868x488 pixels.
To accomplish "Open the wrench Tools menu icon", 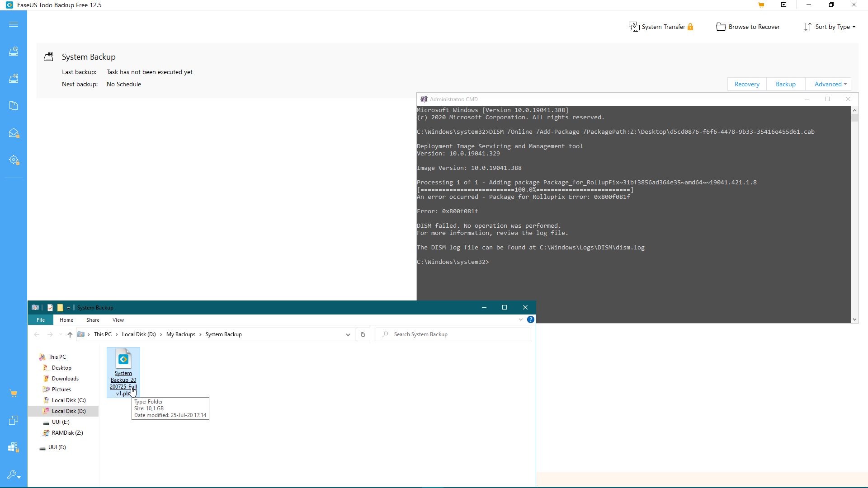I will coord(14,475).
